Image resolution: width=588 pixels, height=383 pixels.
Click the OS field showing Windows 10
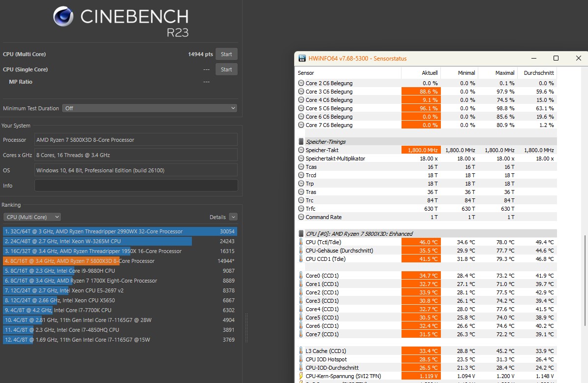(x=136, y=170)
